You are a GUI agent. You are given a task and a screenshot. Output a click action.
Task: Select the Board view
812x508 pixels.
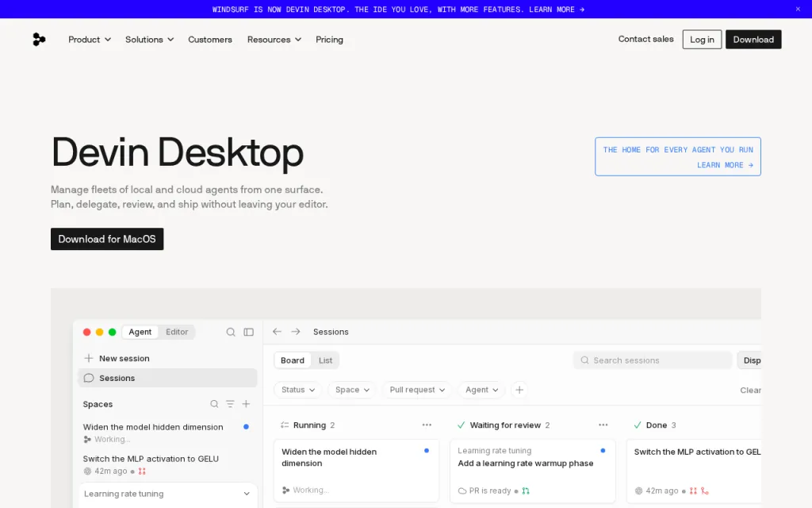point(293,360)
